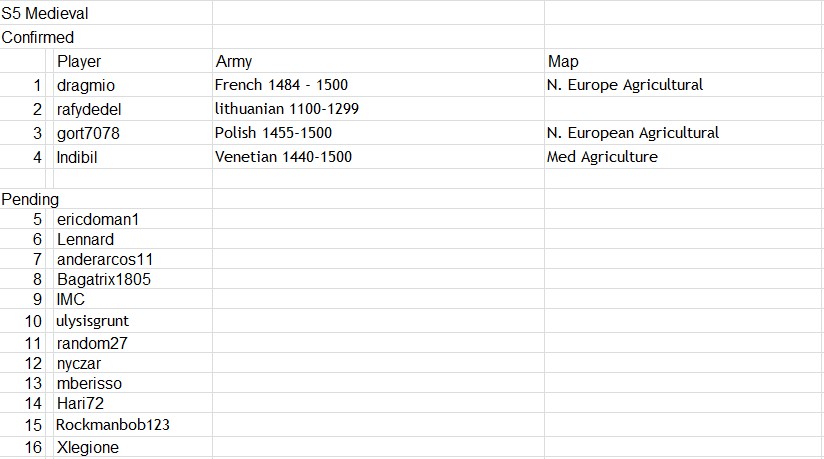Select the ulysisgrunt player cell

point(133,320)
